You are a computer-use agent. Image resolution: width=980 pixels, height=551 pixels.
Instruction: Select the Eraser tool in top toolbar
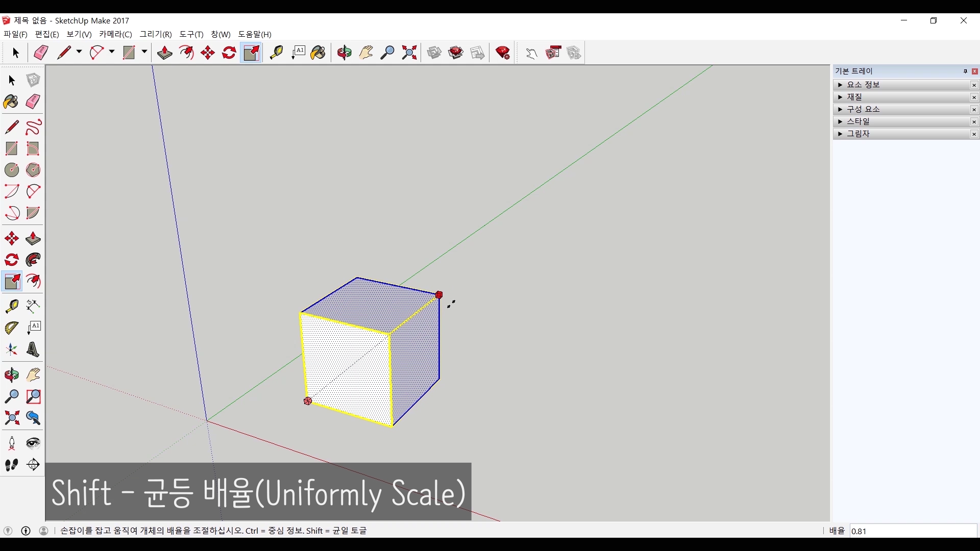click(x=41, y=53)
